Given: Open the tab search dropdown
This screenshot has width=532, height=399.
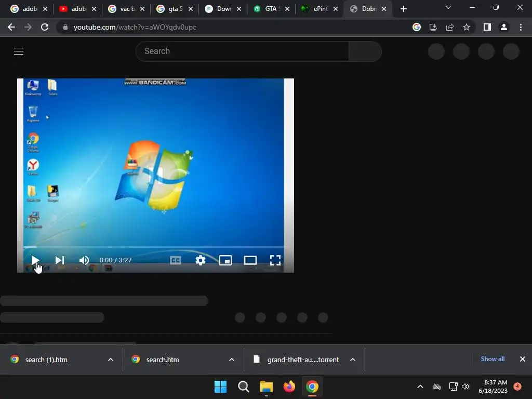Looking at the screenshot, I should click(448, 7).
